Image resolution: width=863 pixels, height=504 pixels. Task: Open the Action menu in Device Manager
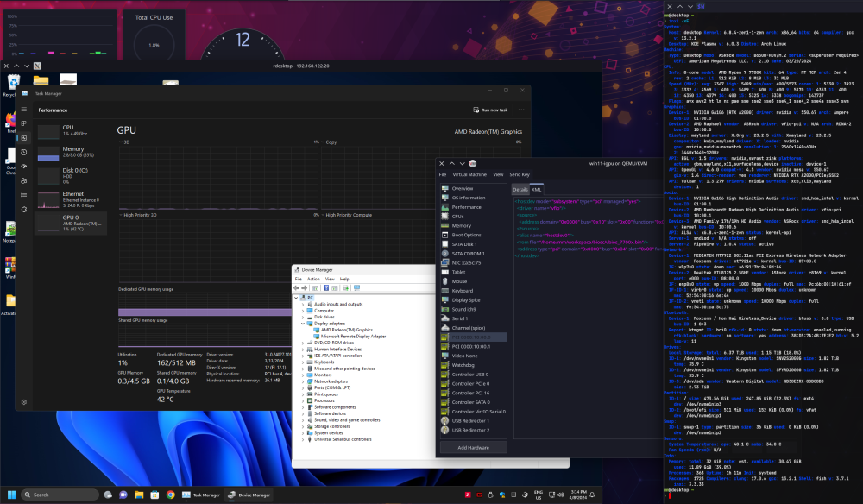313,279
